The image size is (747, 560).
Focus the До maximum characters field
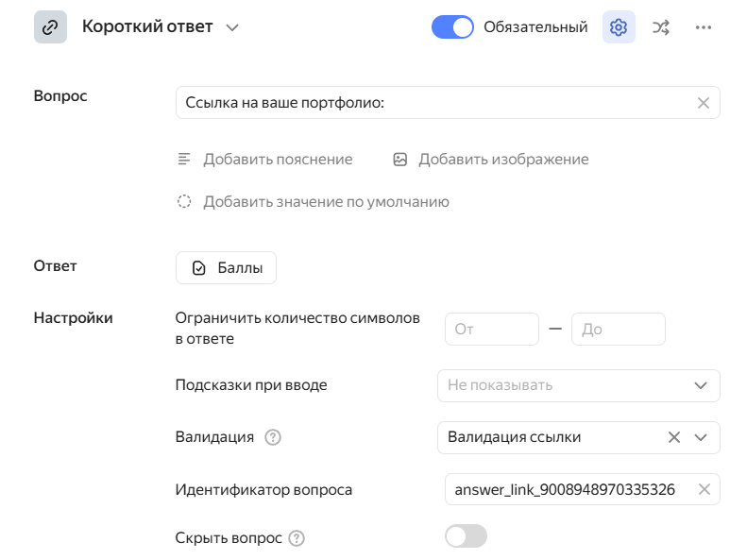618,330
